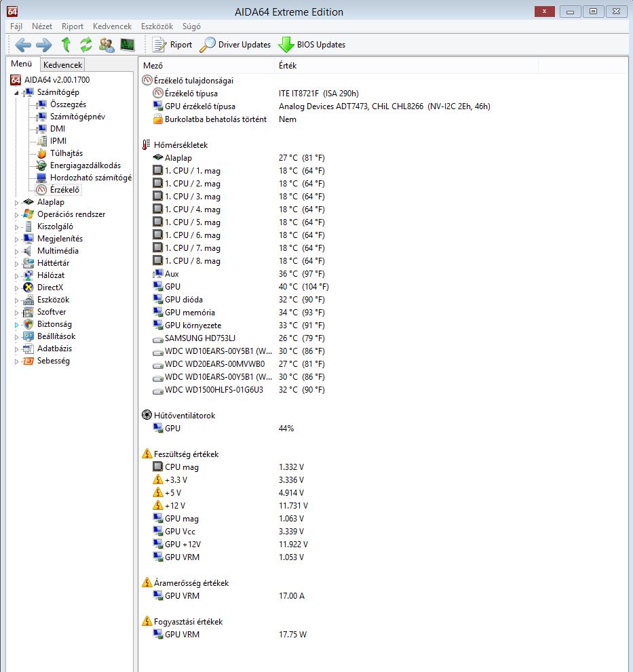633x672 pixels.
Task: Click the Riport document toolbar icon
Action: 172,45
